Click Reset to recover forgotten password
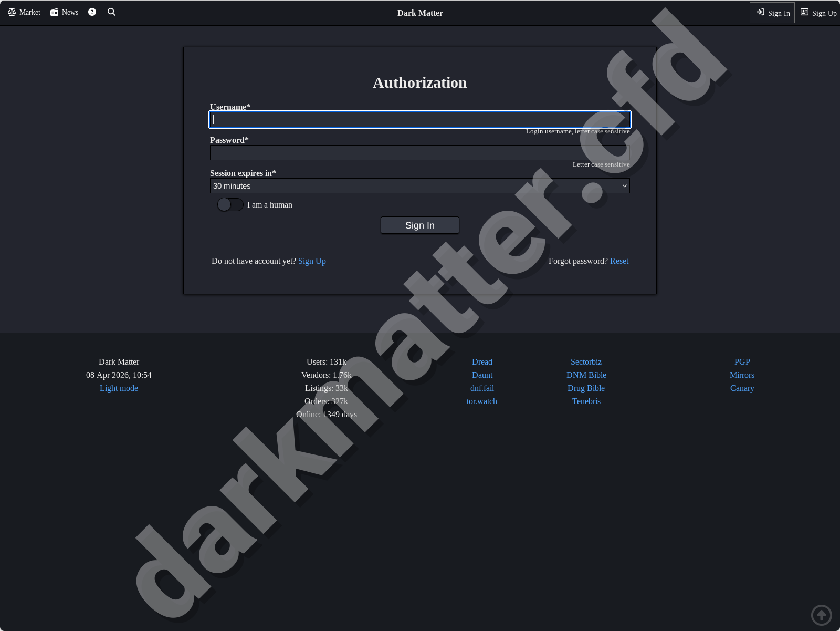840x631 pixels. [619, 261]
